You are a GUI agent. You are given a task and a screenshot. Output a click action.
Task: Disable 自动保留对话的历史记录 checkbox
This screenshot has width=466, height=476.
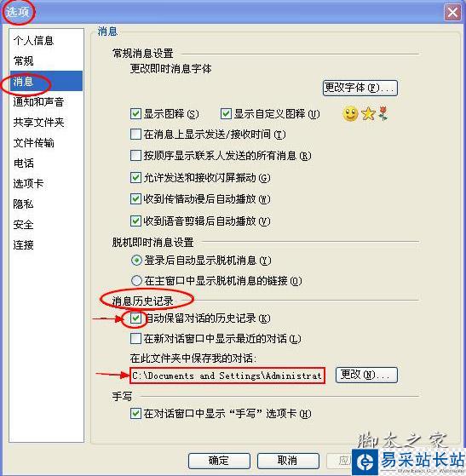(x=135, y=318)
